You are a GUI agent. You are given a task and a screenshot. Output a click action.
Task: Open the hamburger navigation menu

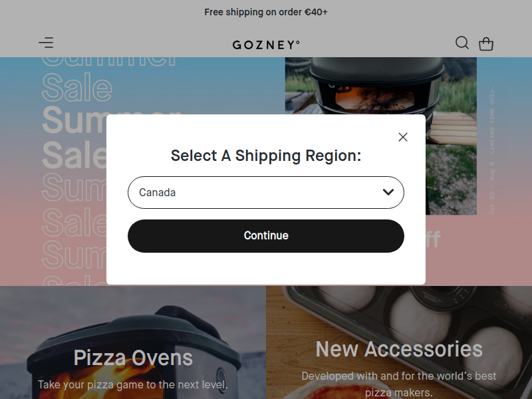46,43
